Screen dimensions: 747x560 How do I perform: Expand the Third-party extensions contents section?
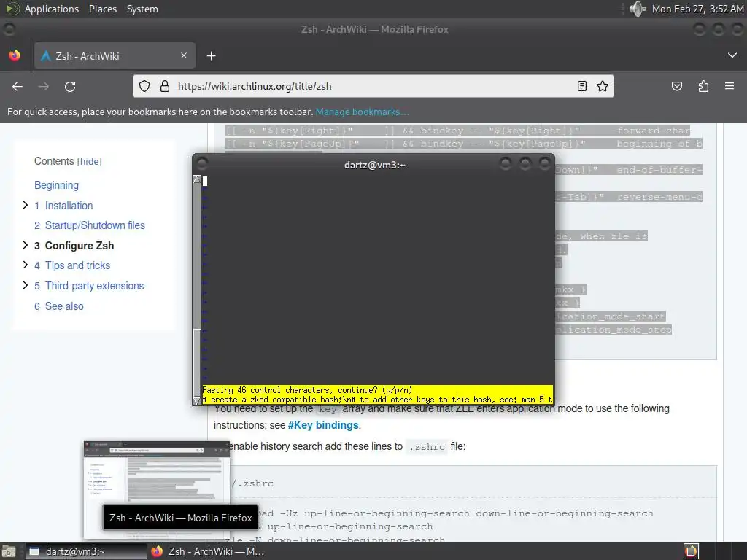26,285
